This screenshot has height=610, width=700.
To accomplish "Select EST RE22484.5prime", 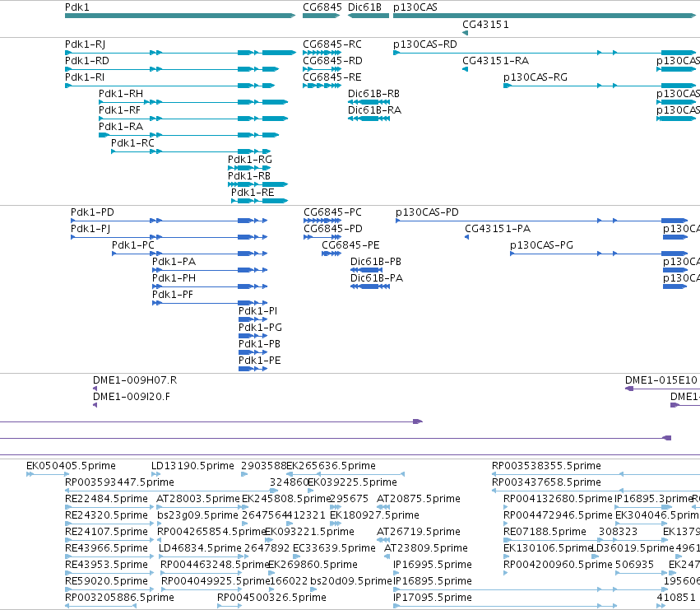I will (106, 499).
